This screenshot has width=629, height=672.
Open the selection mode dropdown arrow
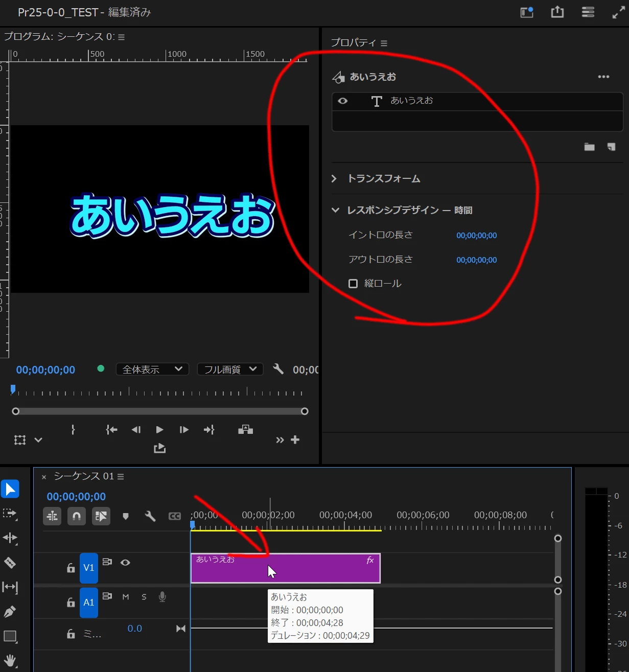(38, 440)
